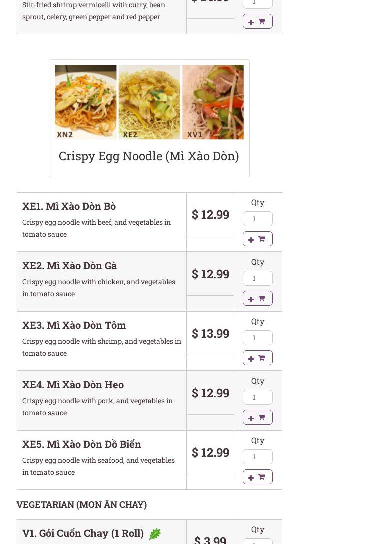Add XE1 Mì Xào Dòn Bò to cart
Viewport: 392px width, 544px height.
[x=257, y=239]
